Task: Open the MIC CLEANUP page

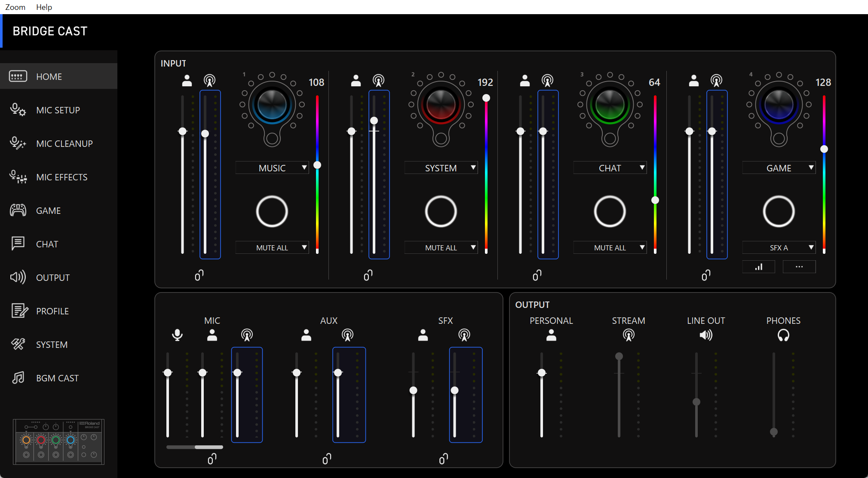Action: [x=58, y=143]
